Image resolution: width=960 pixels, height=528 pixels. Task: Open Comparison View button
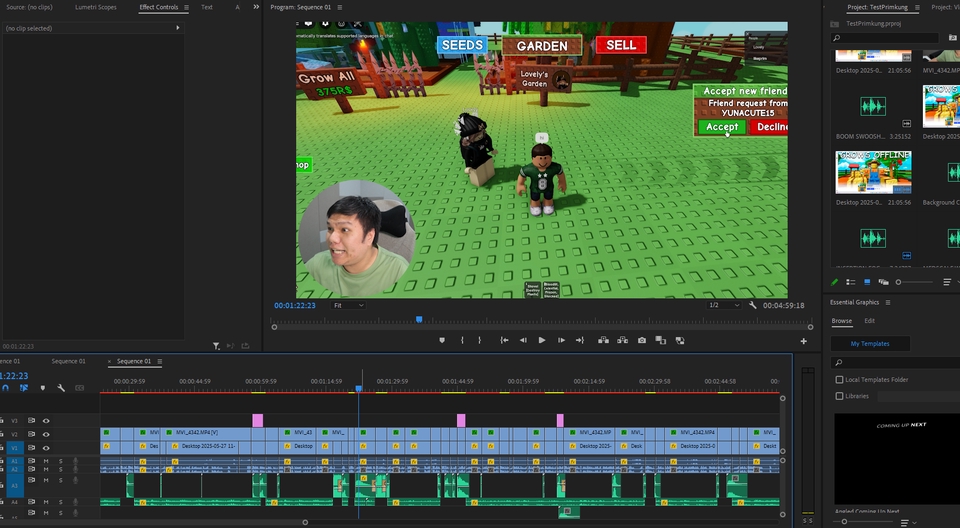pyautogui.click(x=661, y=341)
